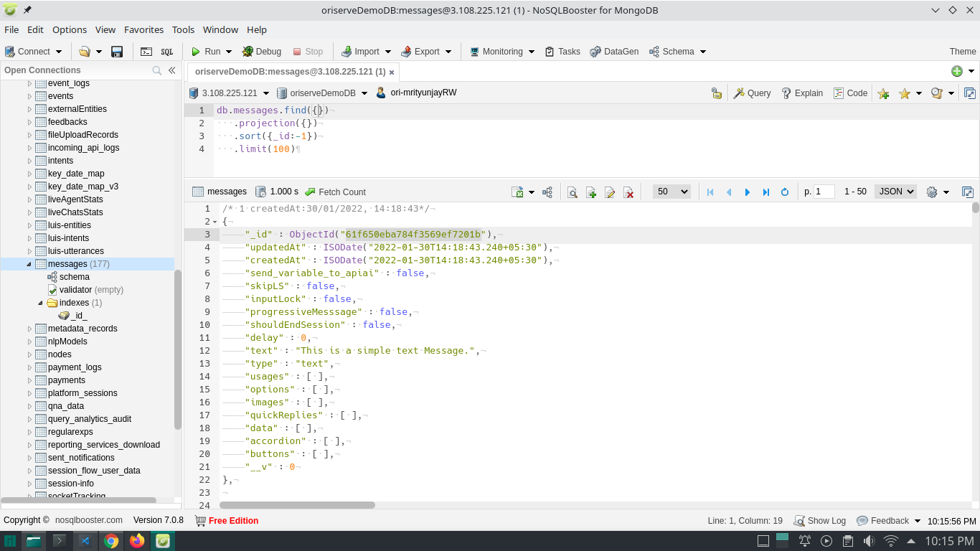
Task: Open the page size dropdown showing 50
Action: tap(672, 192)
